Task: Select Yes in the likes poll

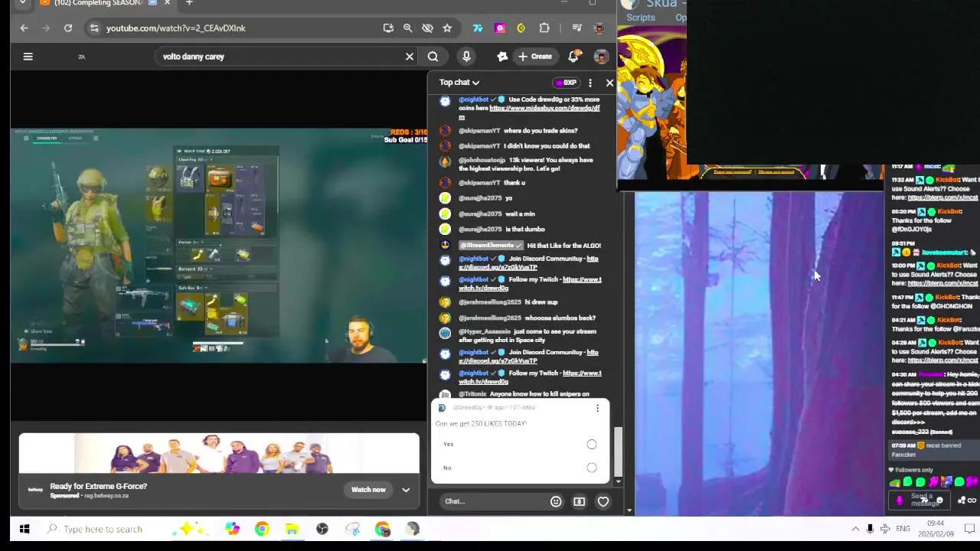Action: click(592, 445)
